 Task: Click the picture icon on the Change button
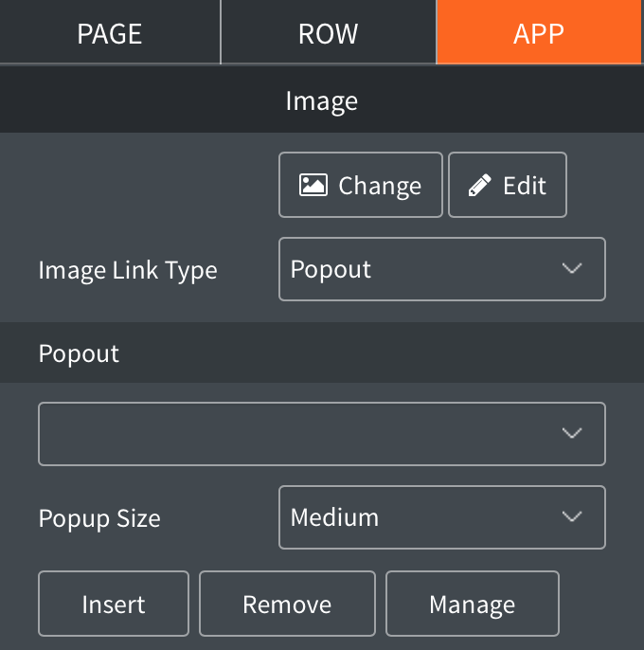(313, 185)
